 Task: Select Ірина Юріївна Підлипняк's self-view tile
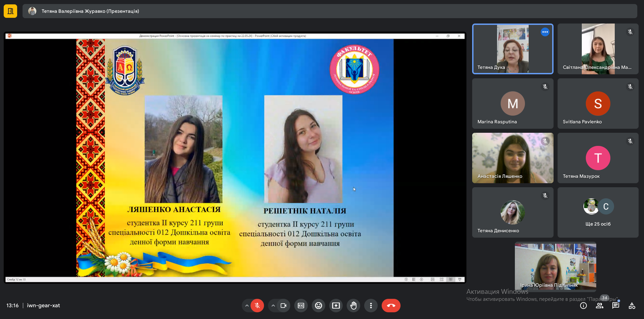(x=556, y=267)
